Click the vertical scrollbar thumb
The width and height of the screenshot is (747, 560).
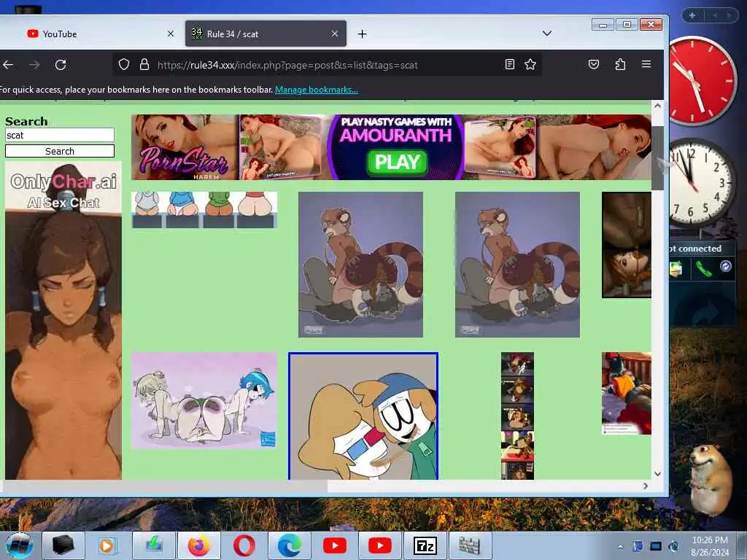(657, 158)
